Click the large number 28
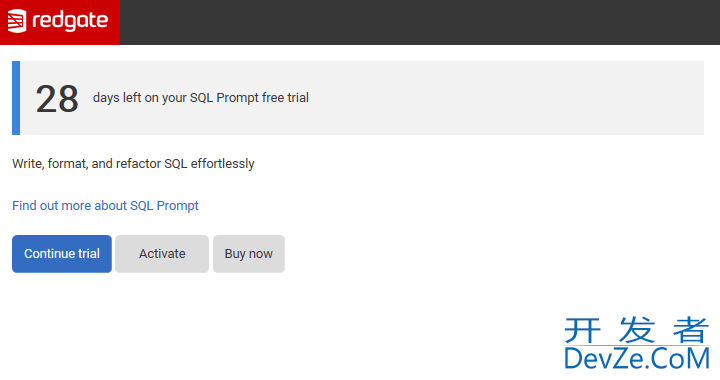The width and height of the screenshot is (720, 380). coord(57,99)
